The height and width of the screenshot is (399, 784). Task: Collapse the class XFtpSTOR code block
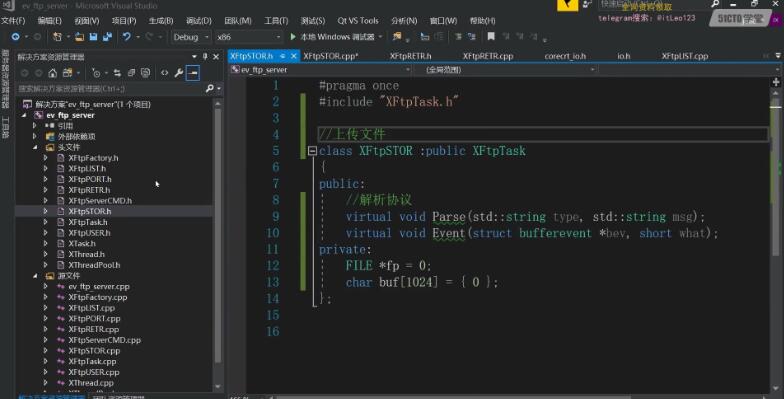click(312, 150)
